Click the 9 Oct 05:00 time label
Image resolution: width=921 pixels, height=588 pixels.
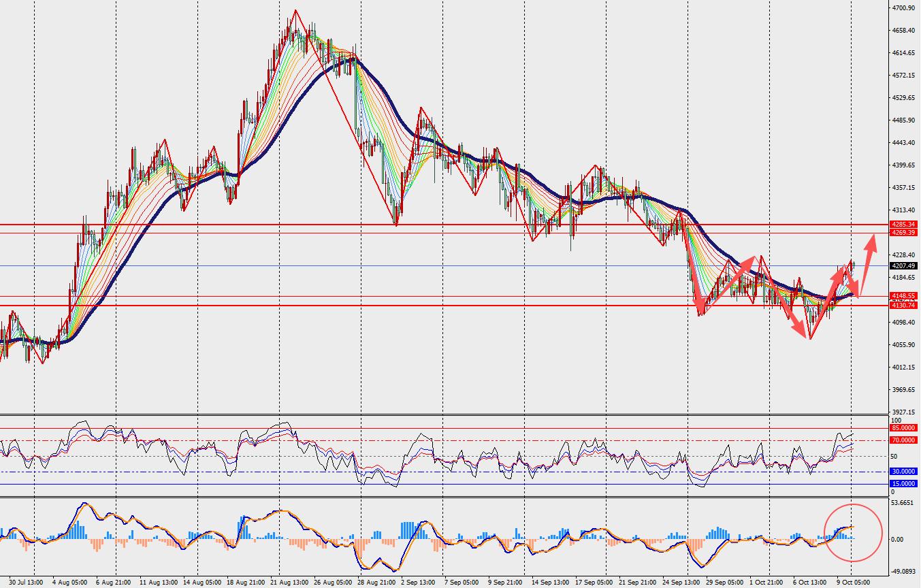click(854, 583)
